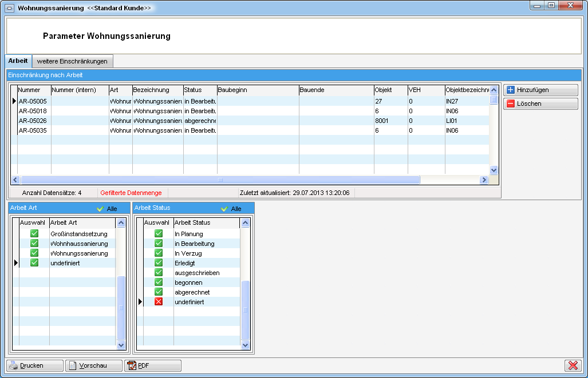This screenshot has width=588, height=378.
Task: Minimize the Wohnungssanierung window
Action: tap(538, 6)
